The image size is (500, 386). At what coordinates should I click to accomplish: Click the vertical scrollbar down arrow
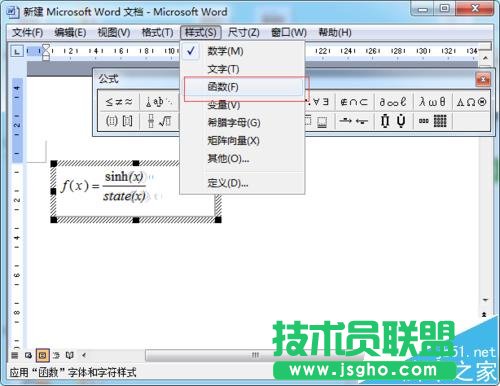click(485, 300)
